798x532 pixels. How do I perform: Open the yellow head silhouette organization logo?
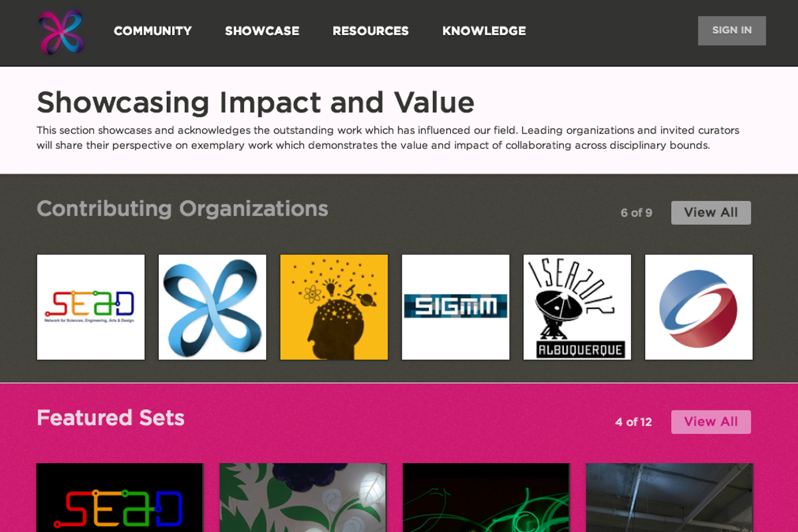pos(334,307)
